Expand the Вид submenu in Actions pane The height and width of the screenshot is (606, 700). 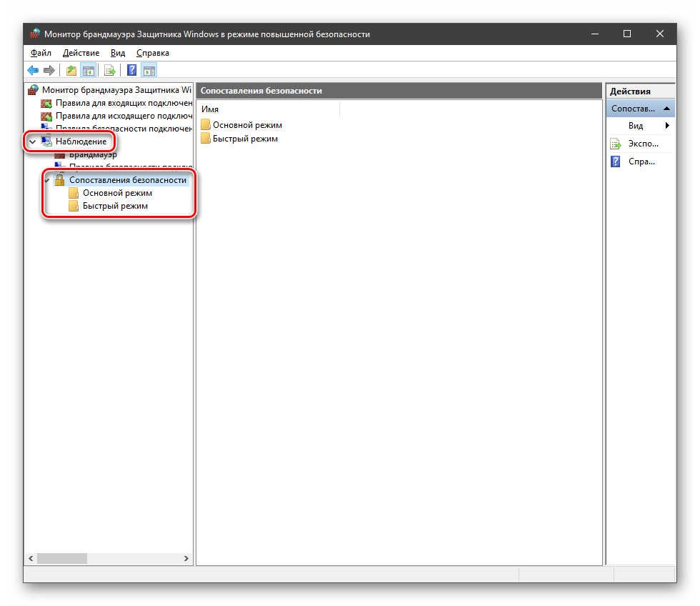[x=666, y=126]
